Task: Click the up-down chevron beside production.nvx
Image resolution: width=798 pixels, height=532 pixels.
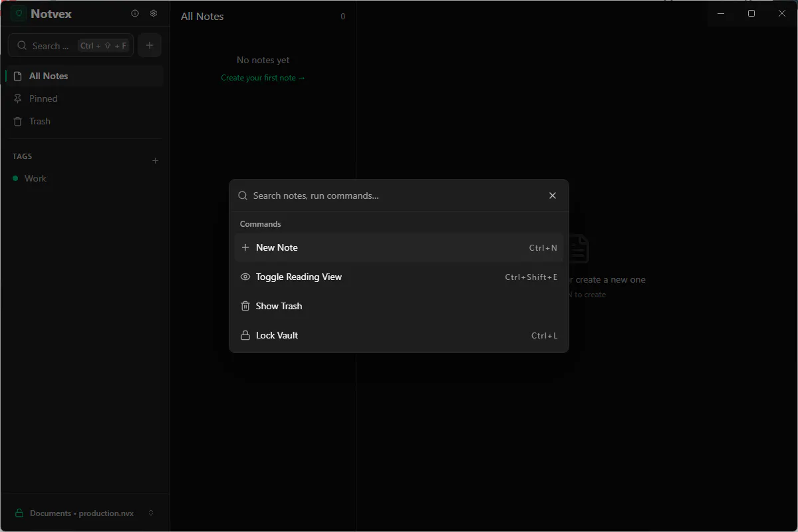Action: coord(151,513)
